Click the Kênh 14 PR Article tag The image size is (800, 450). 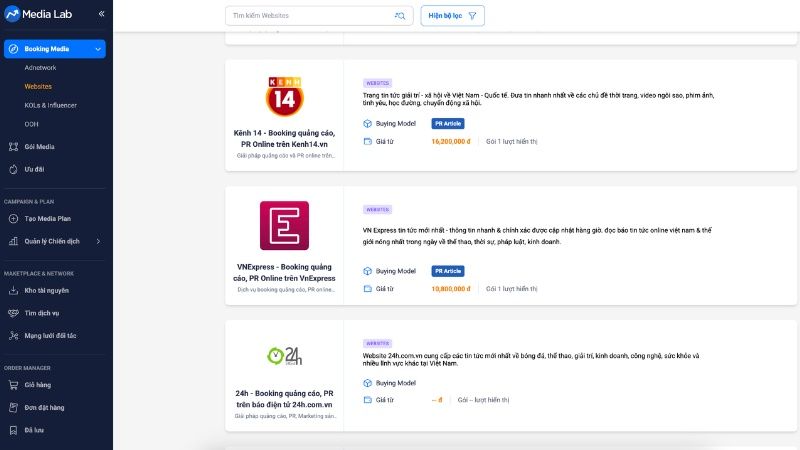448,123
